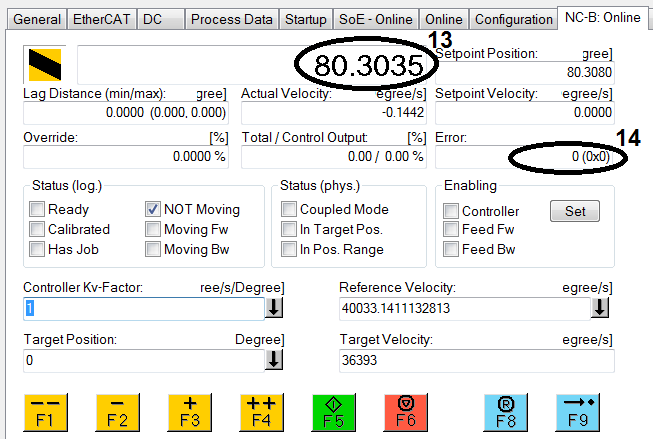
Task: Toggle the In Pos. Range checkbox
Action: [289, 249]
